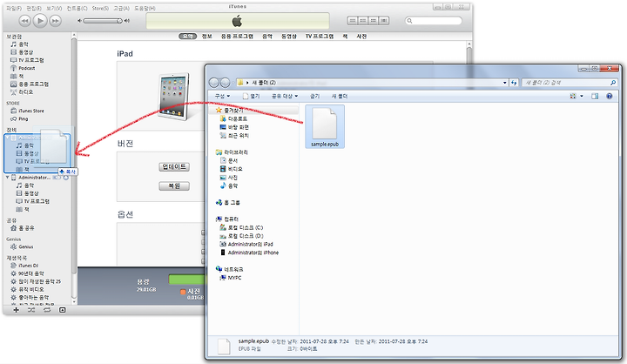Toggle shuffle at the iTunes bottom bar

pos(31,310)
